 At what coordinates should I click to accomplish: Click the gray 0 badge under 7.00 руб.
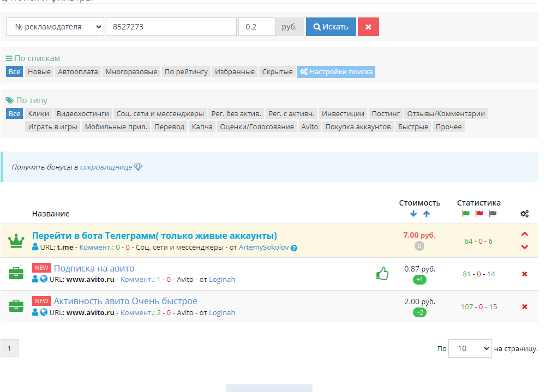pyautogui.click(x=419, y=246)
